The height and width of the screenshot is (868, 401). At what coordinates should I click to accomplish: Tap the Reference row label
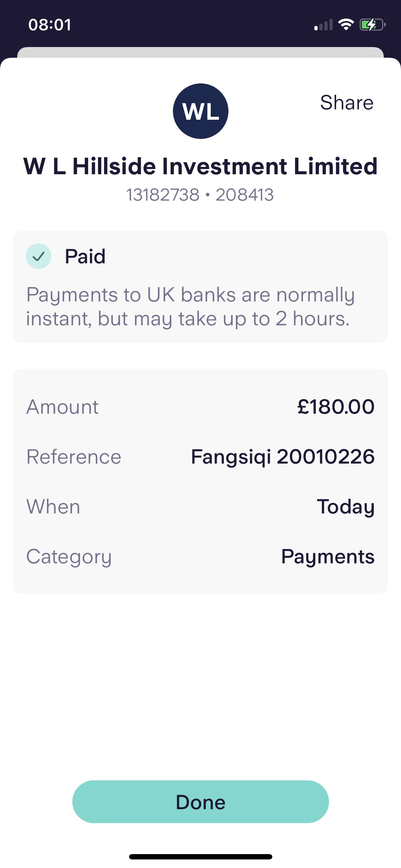coord(74,456)
